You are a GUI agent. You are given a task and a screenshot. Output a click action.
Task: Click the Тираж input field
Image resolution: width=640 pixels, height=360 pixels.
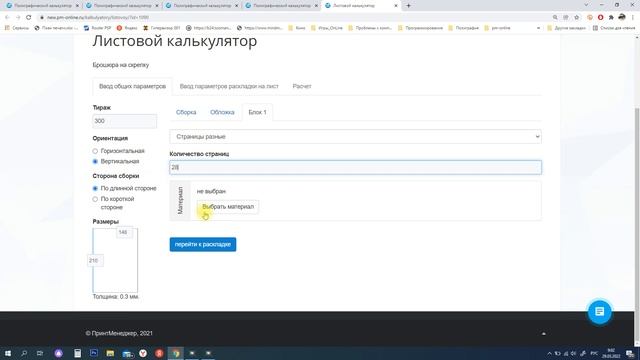124,121
